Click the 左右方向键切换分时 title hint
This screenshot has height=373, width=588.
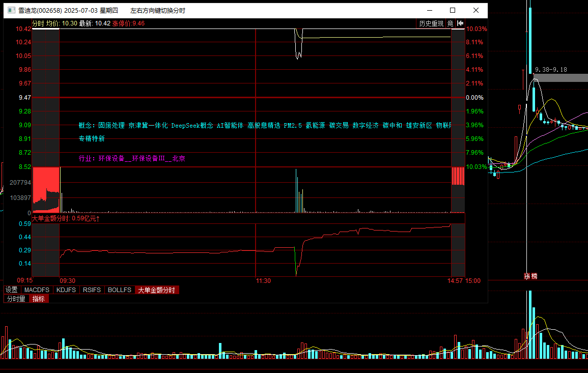coord(158,11)
